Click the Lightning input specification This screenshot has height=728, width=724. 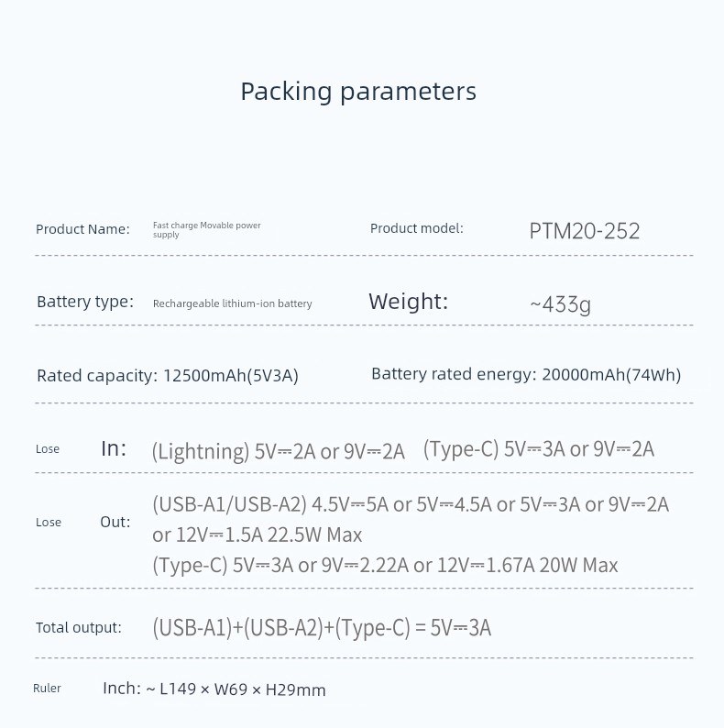278,451
